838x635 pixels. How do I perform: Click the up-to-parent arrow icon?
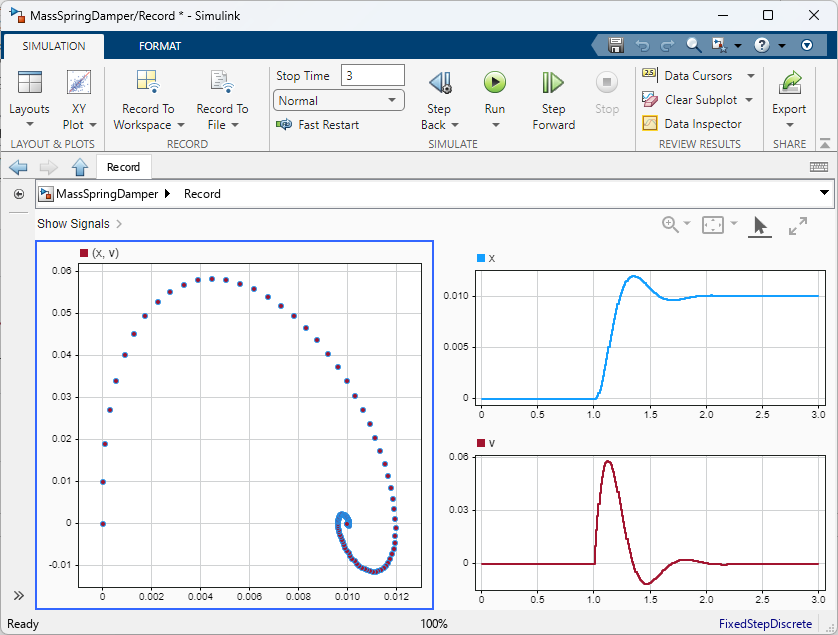pyautogui.click(x=80, y=167)
